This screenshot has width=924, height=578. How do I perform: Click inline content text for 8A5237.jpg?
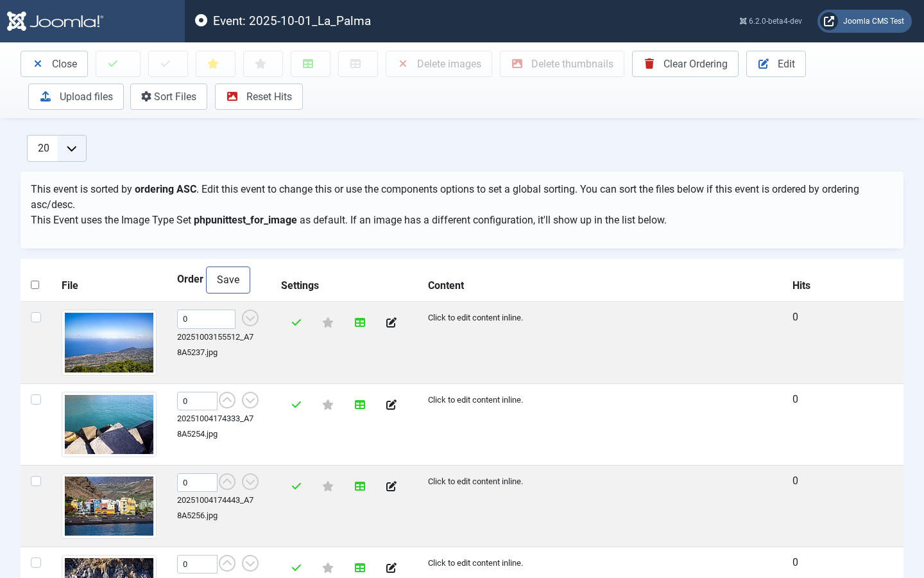(x=475, y=318)
